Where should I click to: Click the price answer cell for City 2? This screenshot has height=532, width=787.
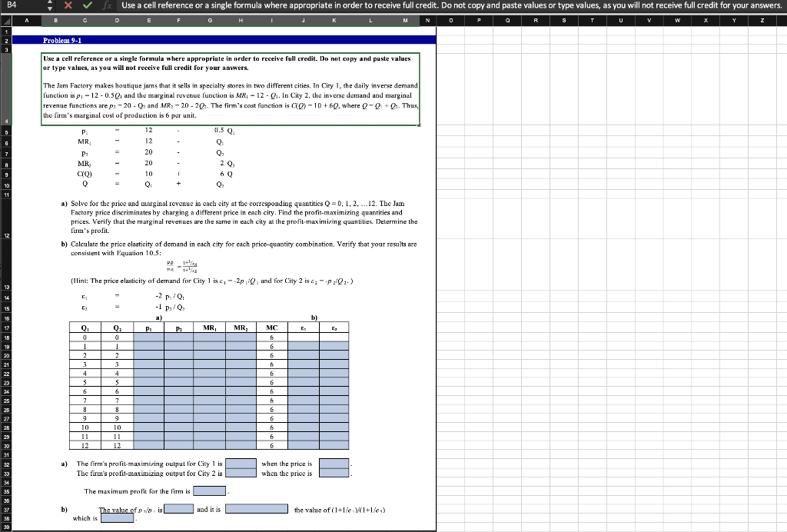[x=334, y=473]
